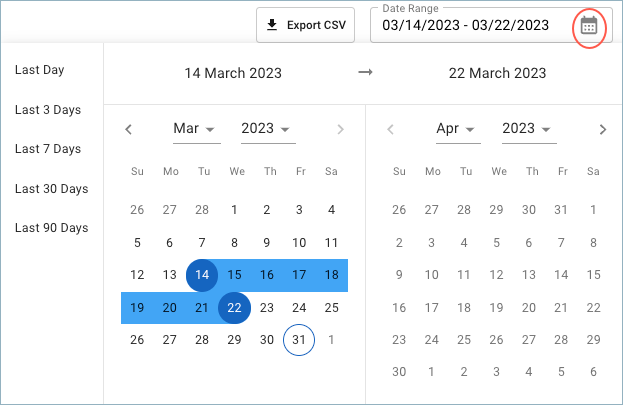Open the 2023 year dropdown in right calendar

529,130
